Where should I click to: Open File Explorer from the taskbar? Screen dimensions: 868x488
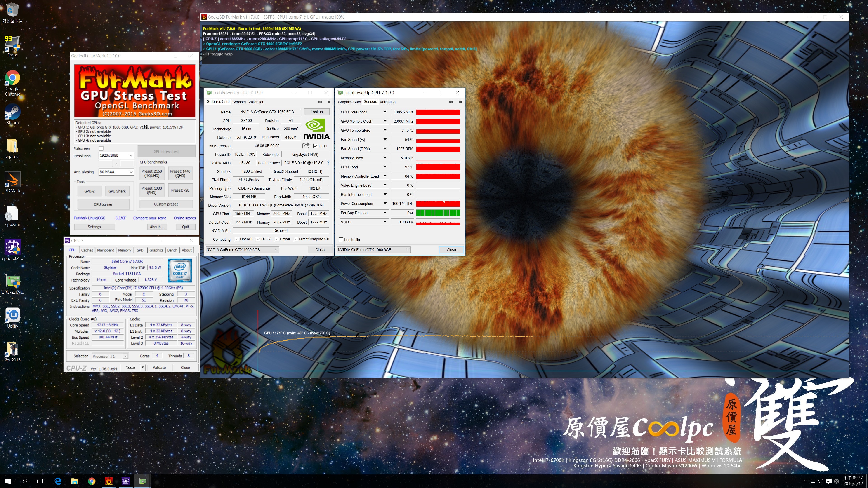[75, 481]
